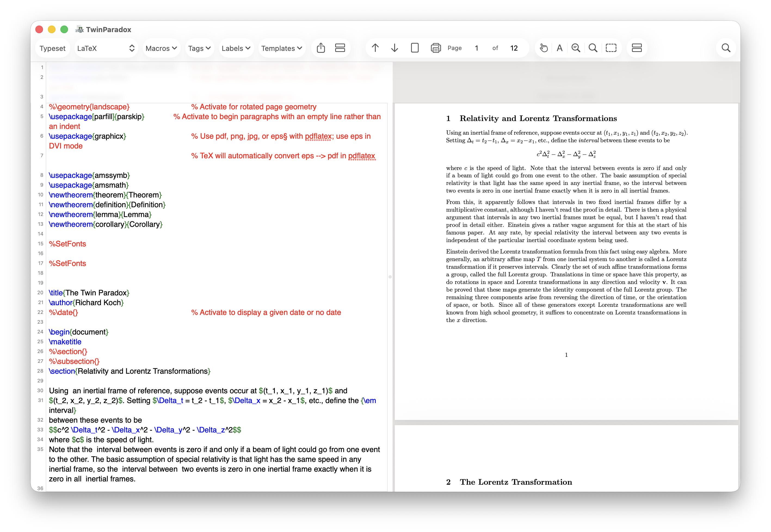The height and width of the screenshot is (532, 771).
Task: Select the rectangular marquee selection tool
Action: (x=611, y=48)
